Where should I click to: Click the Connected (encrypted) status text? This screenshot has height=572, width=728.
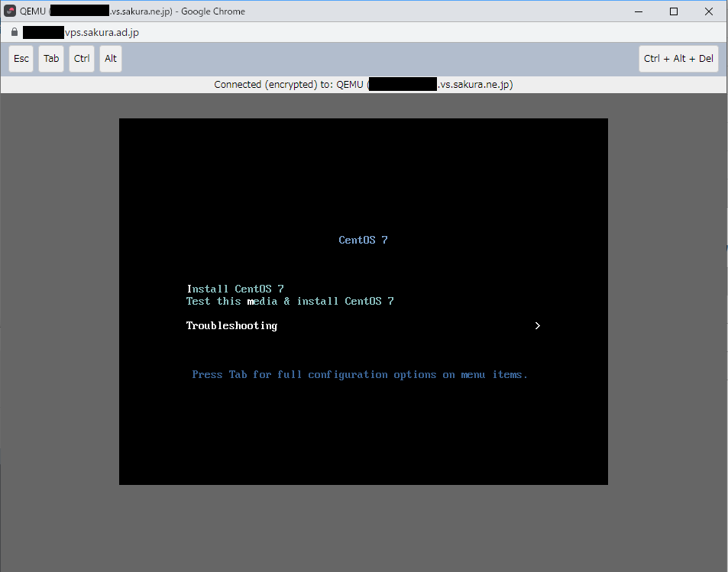click(364, 85)
